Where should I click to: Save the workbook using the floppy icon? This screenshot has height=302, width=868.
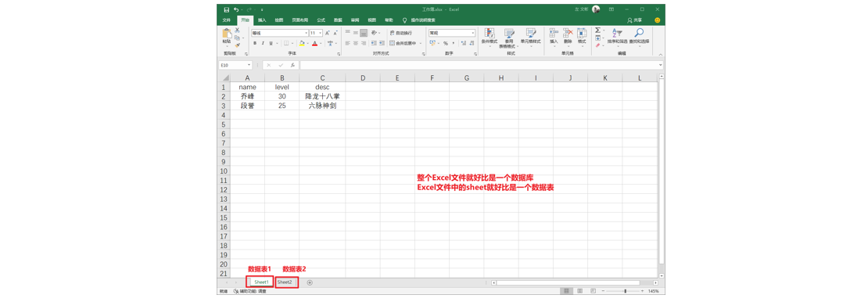[227, 9]
